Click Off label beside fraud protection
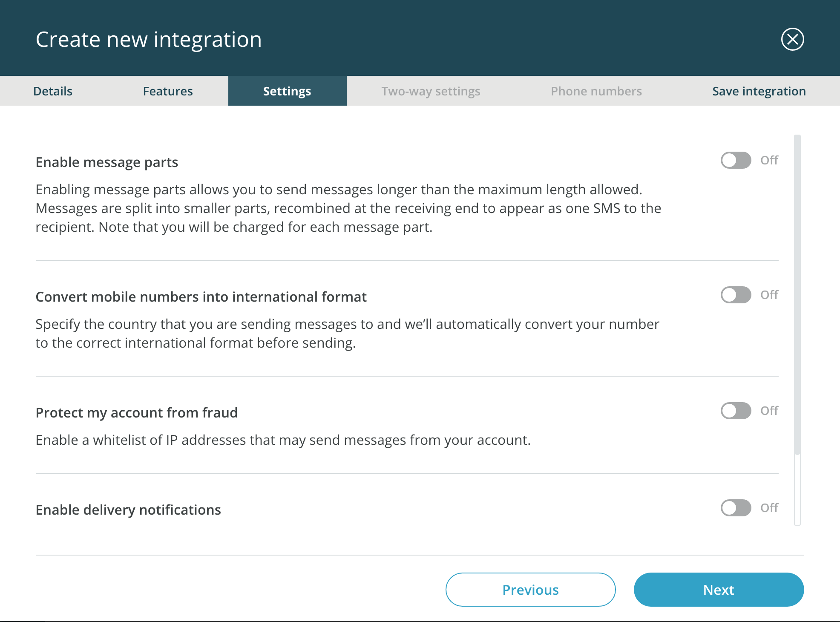This screenshot has width=840, height=622. [x=769, y=411]
